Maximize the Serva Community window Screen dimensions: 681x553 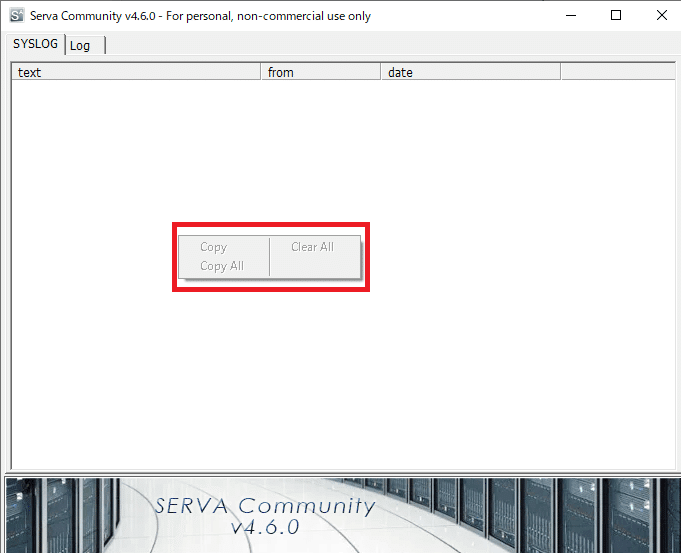[616, 16]
